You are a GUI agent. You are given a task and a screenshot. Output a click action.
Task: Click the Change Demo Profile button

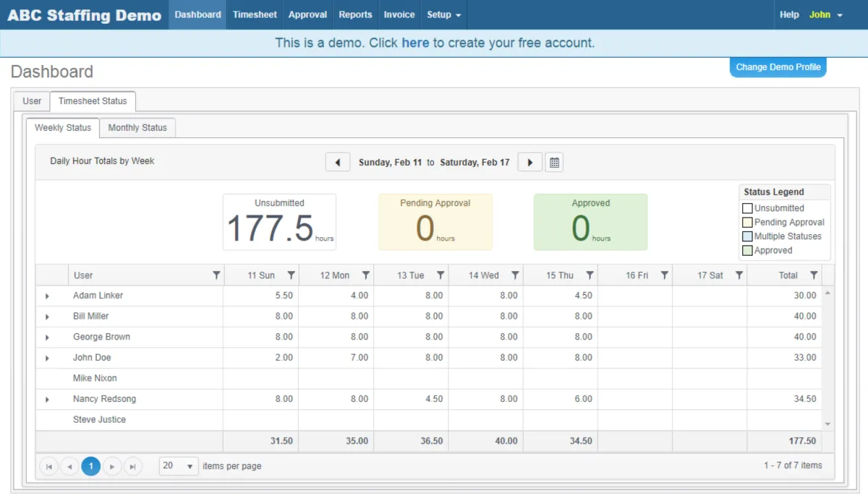778,67
